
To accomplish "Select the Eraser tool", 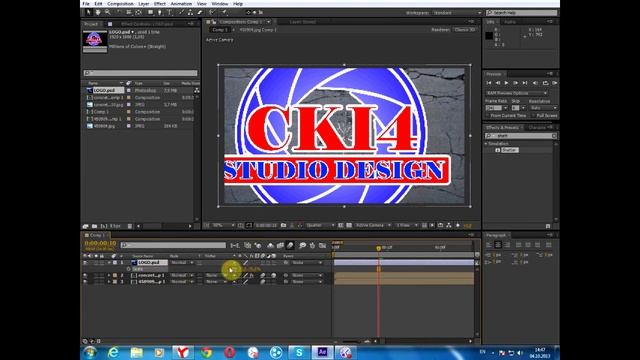I will tap(200, 13).
